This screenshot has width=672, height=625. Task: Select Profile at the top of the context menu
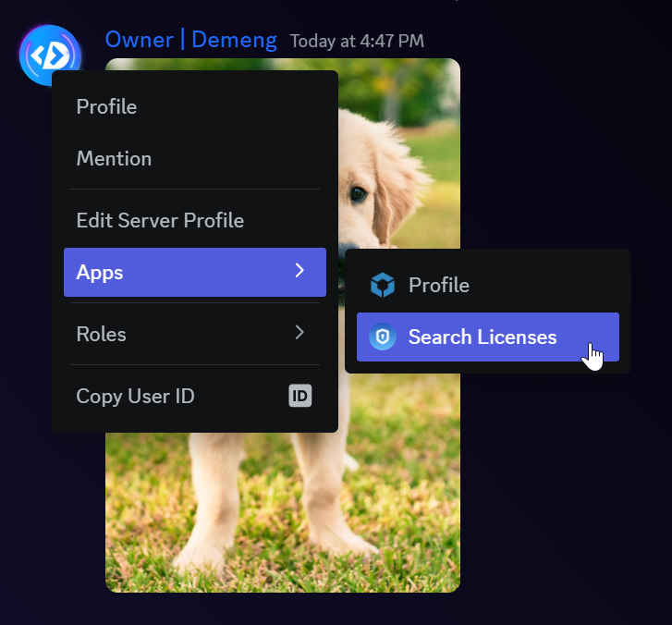(x=106, y=107)
